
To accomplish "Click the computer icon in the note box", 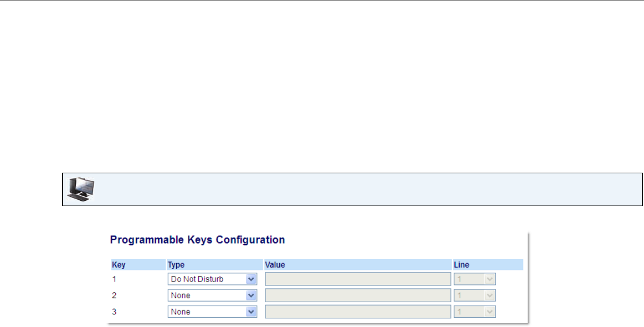I will (x=81, y=189).
